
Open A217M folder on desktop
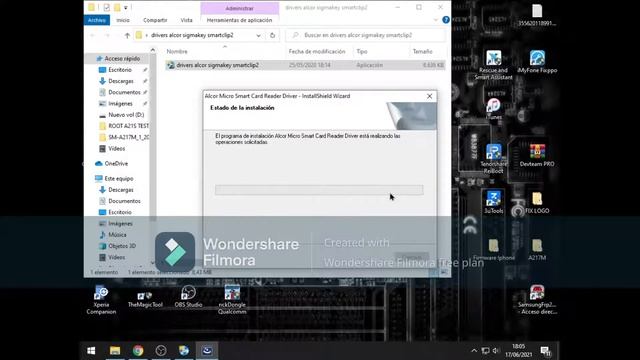(537, 249)
